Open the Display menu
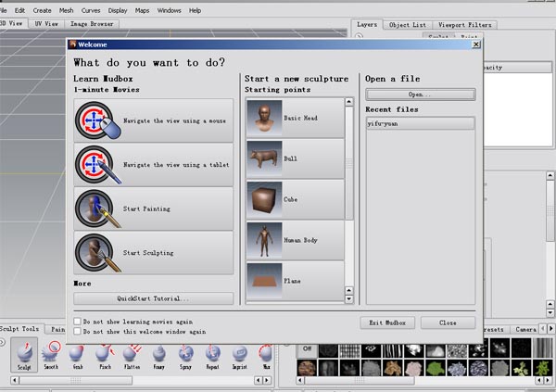556x392 pixels. coord(118,10)
